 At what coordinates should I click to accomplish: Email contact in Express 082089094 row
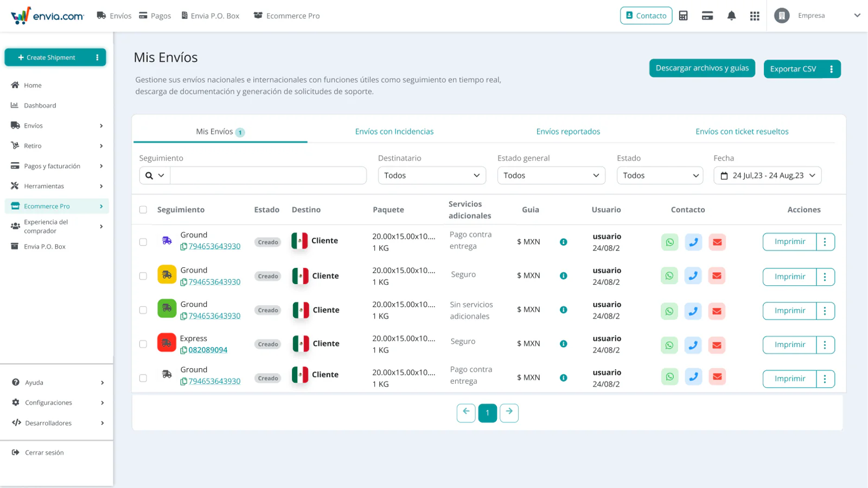coord(717,345)
